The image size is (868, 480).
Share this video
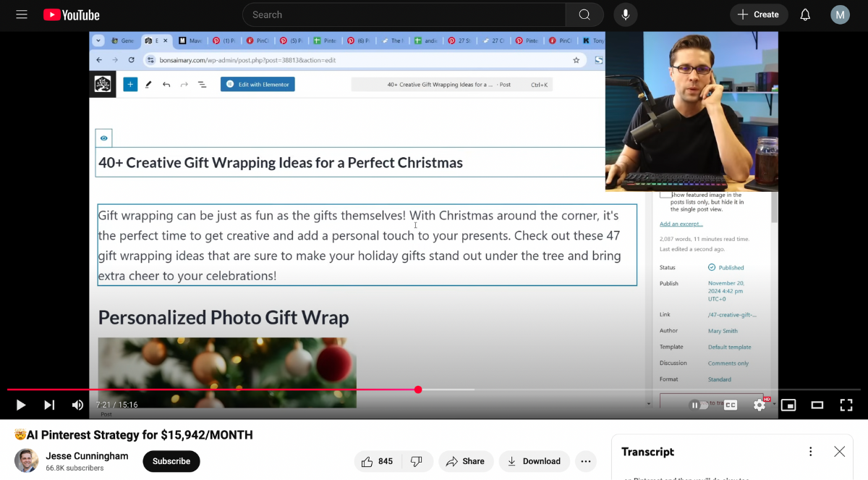pos(466,461)
